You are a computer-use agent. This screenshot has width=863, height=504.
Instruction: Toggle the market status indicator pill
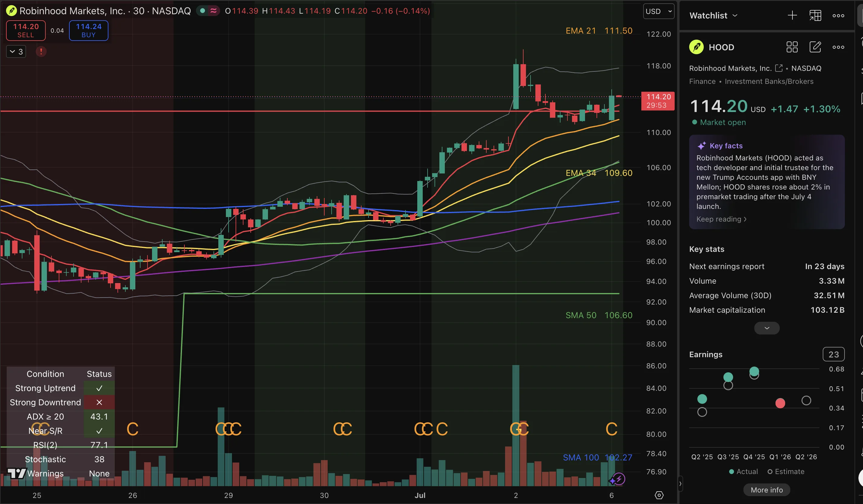pyautogui.click(x=208, y=11)
